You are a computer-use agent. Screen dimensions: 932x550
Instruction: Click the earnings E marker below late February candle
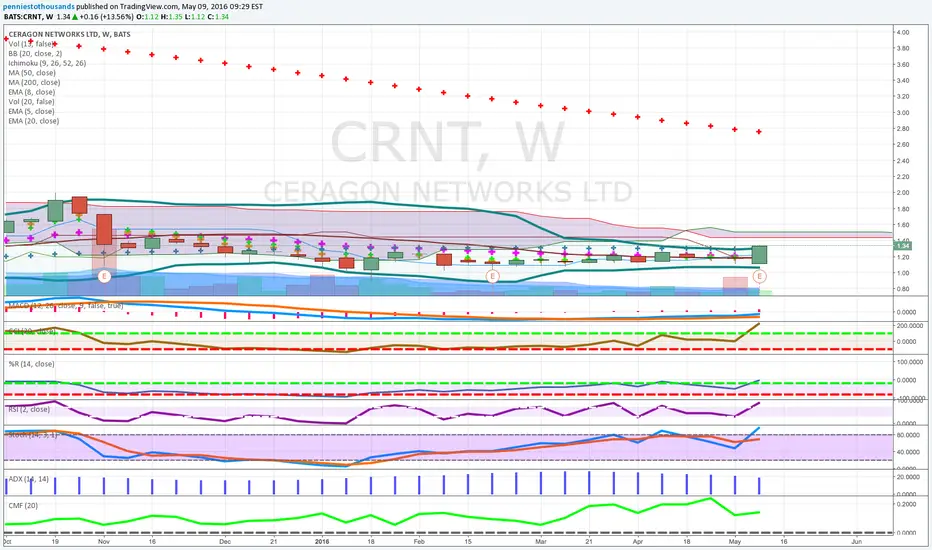492,276
